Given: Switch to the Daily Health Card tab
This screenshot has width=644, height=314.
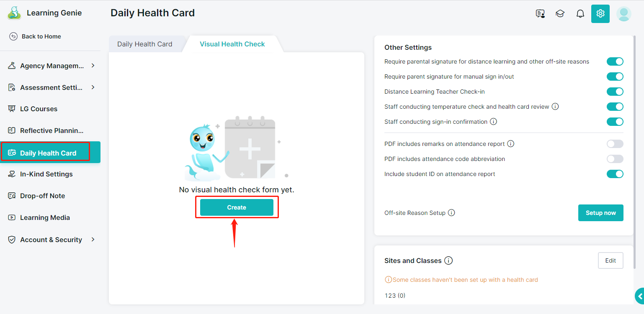Looking at the screenshot, I should [x=144, y=44].
